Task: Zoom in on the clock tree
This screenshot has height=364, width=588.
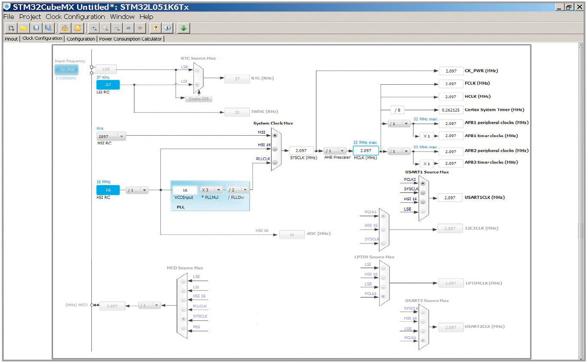Action: pyautogui.click(x=94, y=28)
